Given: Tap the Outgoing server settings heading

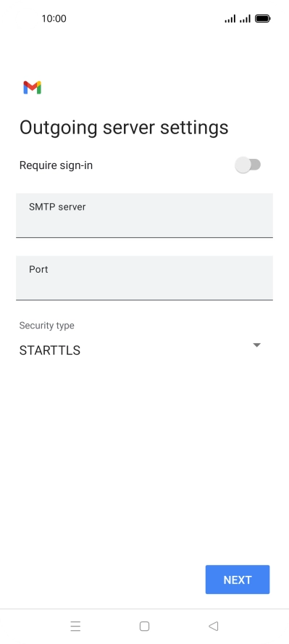Looking at the screenshot, I should tap(124, 128).
